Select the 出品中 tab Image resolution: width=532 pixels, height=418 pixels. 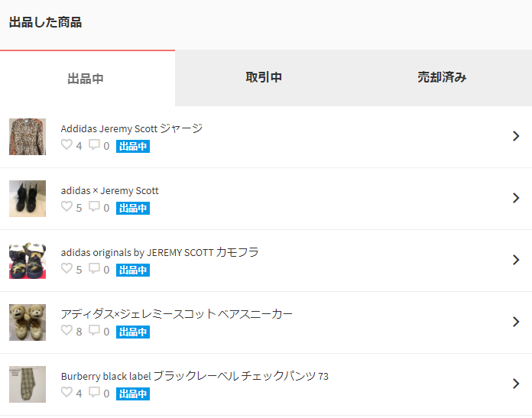pos(86,79)
